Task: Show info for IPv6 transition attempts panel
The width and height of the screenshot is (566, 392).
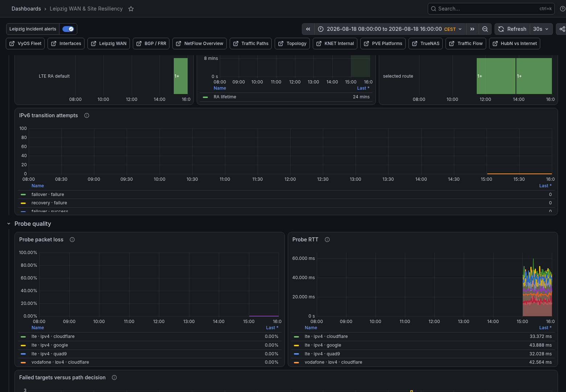Action: pyautogui.click(x=87, y=115)
